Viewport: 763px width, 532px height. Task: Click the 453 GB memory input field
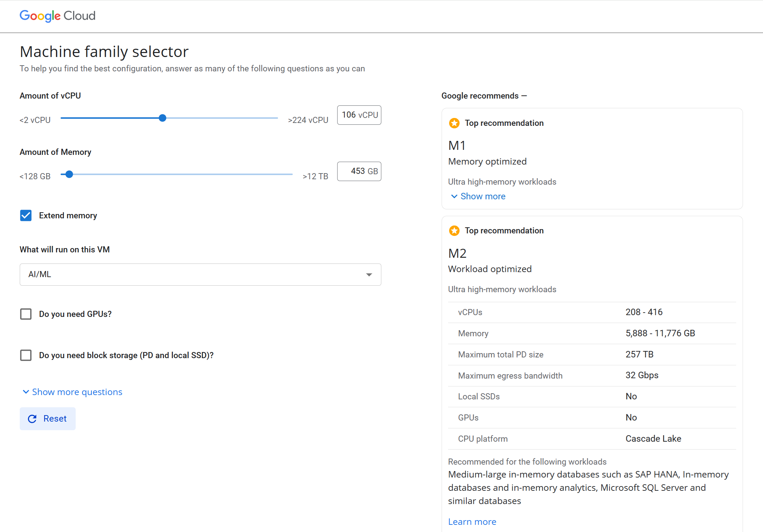[x=359, y=171]
